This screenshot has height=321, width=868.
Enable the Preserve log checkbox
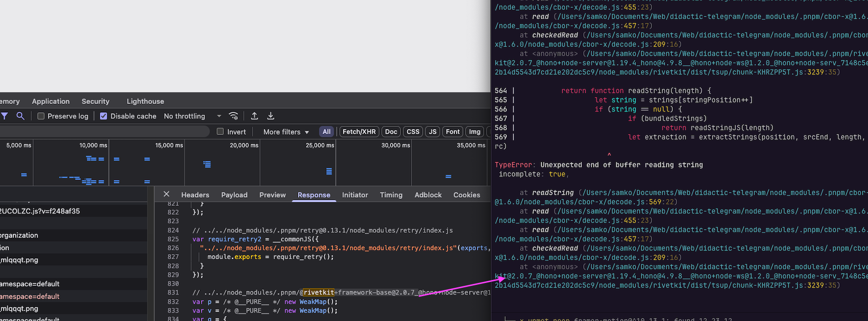pyautogui.click(x=41, y=116)
